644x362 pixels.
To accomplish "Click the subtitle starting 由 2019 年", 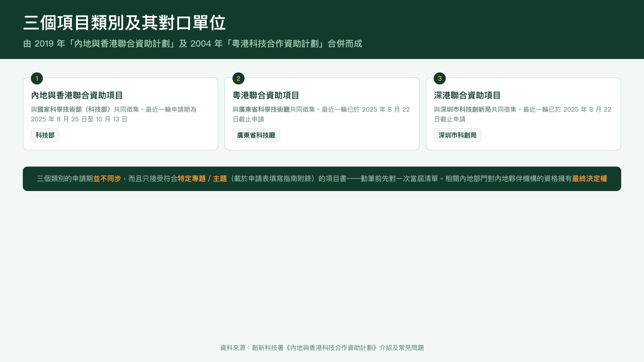I will (193, 44).
